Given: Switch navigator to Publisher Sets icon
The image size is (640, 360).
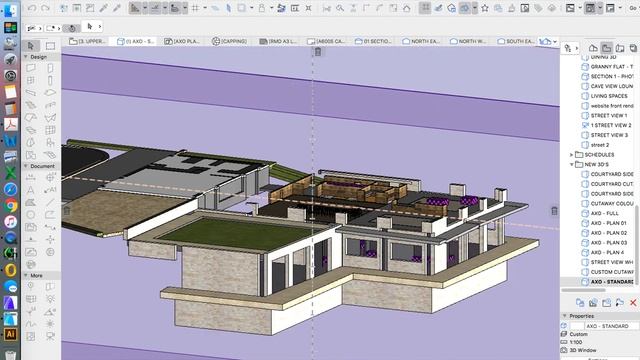Looking at the screenshot, I should (x=633, y=48).
